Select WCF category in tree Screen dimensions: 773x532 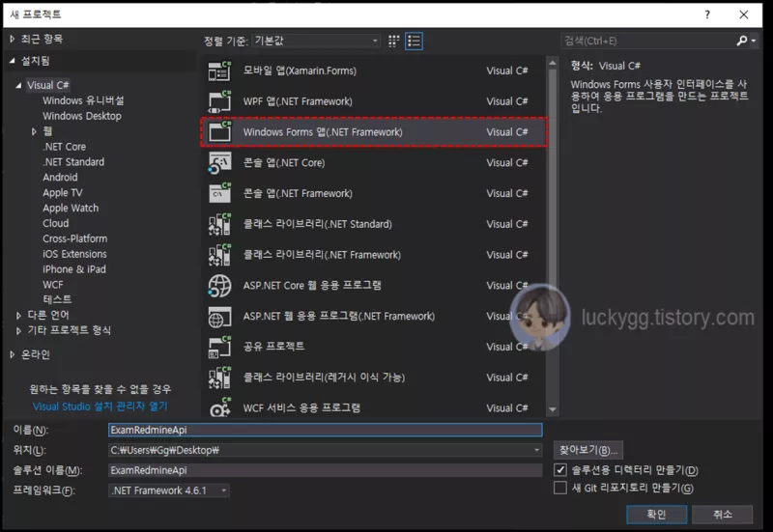53,284
